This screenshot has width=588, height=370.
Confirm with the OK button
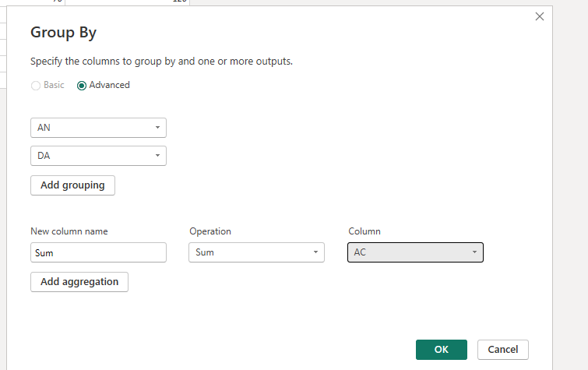coord(442,350)
